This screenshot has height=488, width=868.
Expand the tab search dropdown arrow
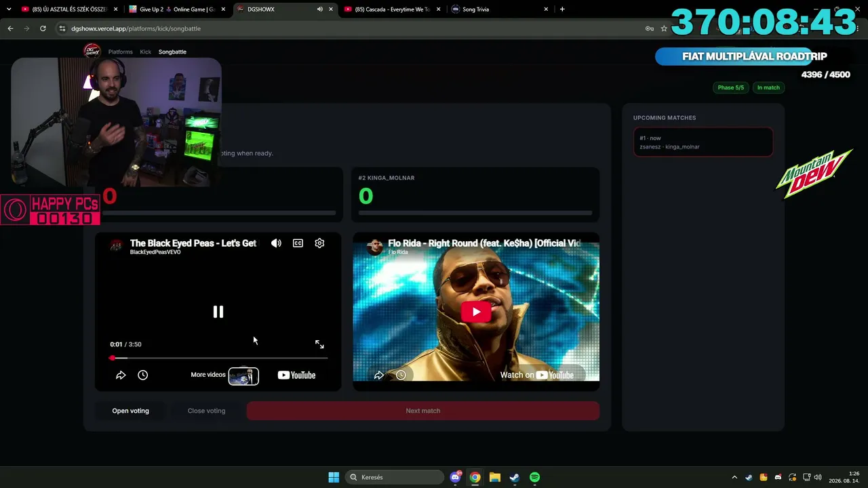point(9,9)
